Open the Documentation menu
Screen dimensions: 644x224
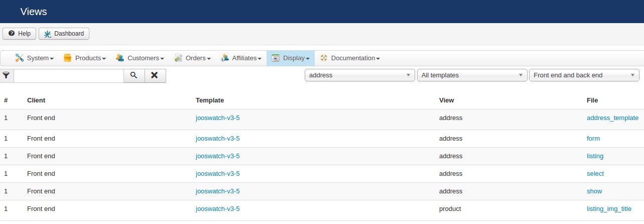point(349,58)
